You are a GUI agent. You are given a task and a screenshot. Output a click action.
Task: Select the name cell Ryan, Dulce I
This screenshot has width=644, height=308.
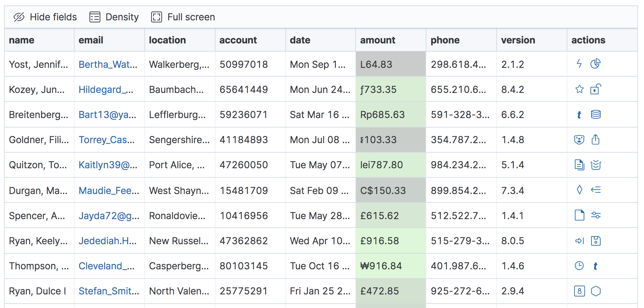click(x=39, y=291)
